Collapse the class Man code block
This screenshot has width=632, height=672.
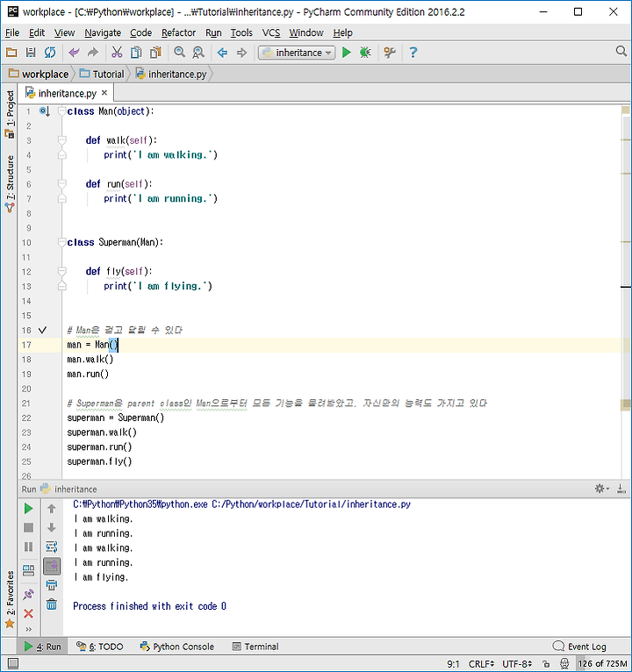(61, 111)
